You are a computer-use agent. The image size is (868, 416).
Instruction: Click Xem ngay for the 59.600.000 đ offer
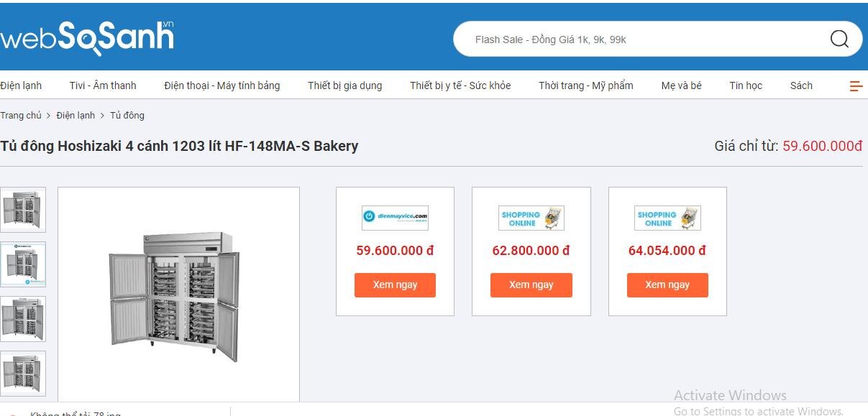point(395,285)
